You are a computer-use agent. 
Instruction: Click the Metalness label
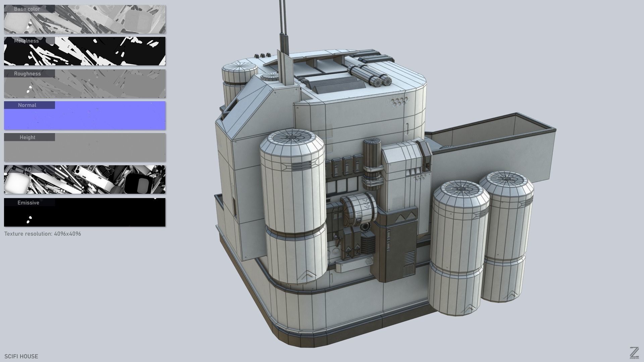click(x=26, y=41)
